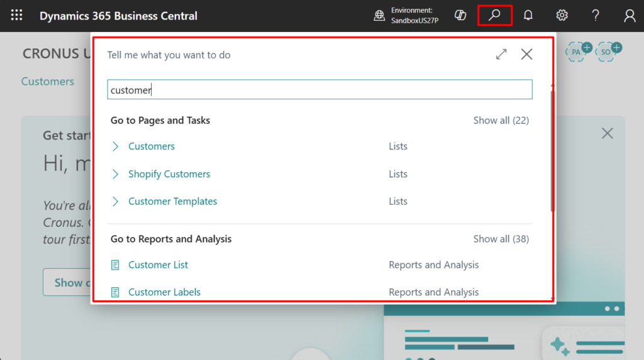Close the Tell Me search dialog

tap(527, 55)
